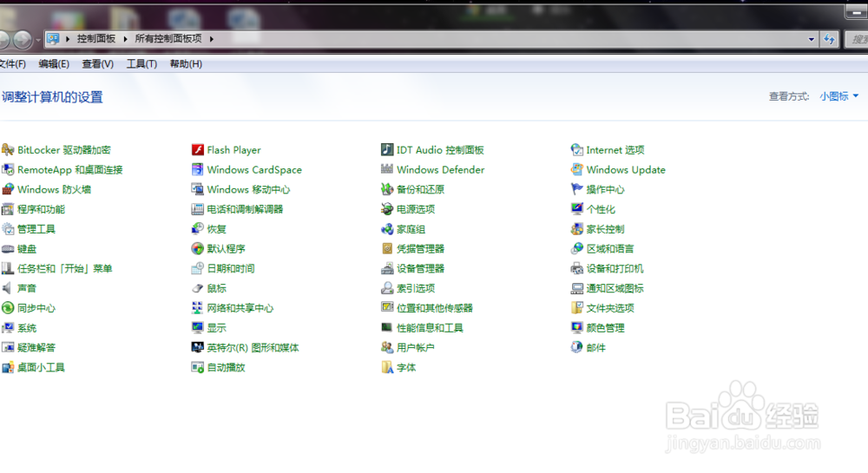The height and width of the screenshot is (473, 868).
Task: Click the 英特尔(R) 图形和媒体 icon
Action: pos(198,347)
